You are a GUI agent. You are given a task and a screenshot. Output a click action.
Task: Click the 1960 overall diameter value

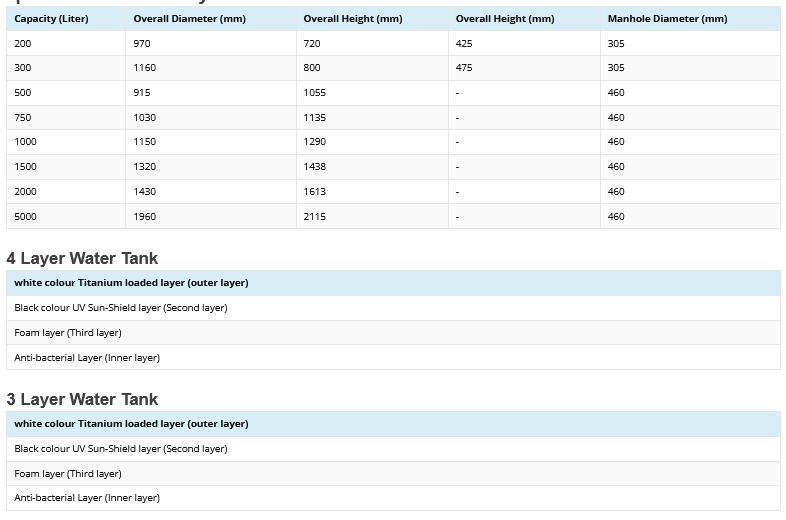(145, 216)
